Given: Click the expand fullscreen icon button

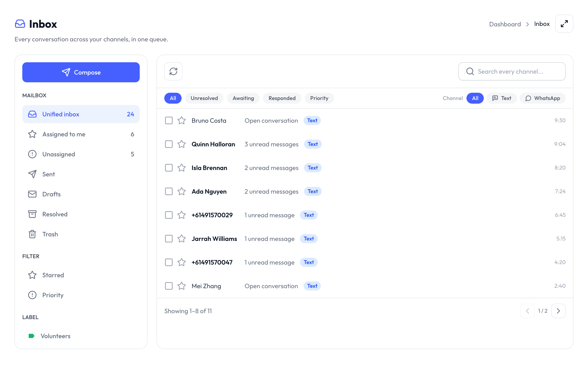Looking at the screenshot, I should (564, 24).
